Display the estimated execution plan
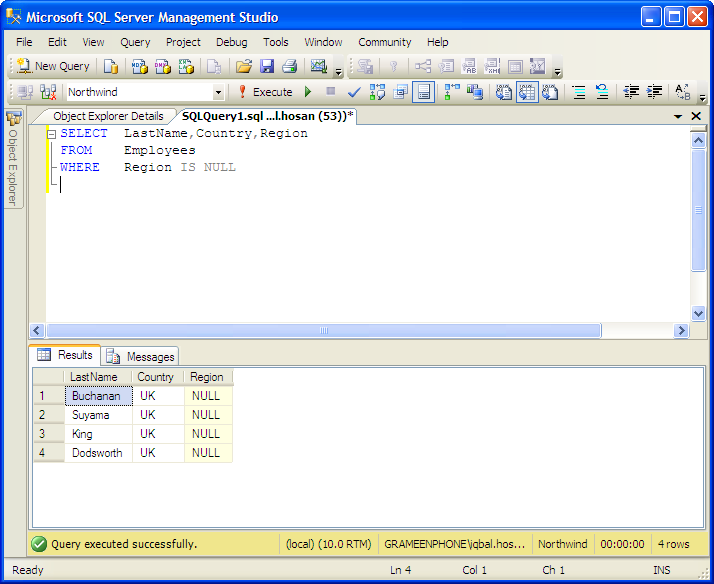This screenshot has height=584, width=714. tap(377, 92)
